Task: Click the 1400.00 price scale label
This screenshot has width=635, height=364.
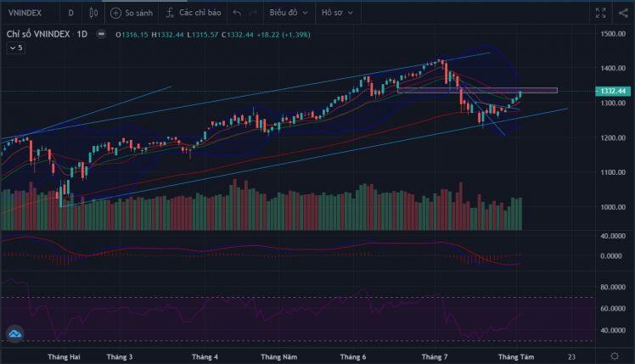Action: point(613,68)
